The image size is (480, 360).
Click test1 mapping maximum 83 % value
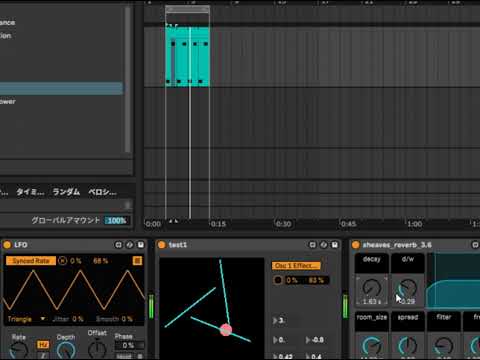click(316, 280)
